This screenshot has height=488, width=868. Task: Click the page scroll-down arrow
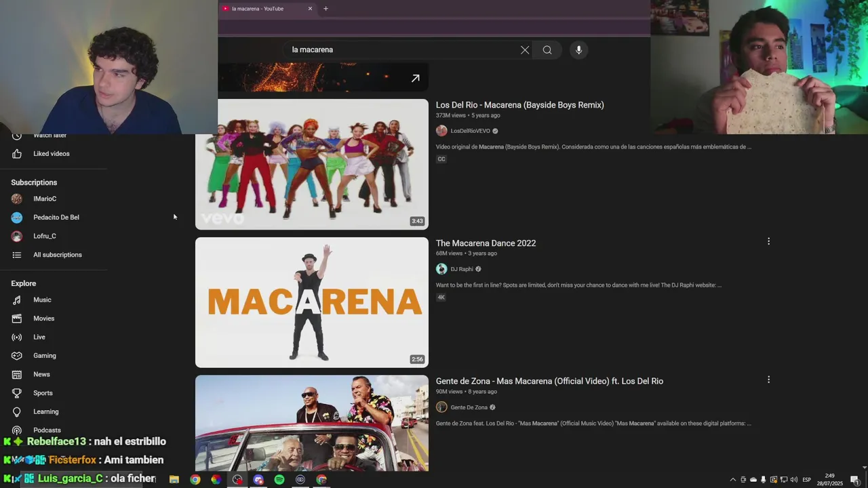(864, 467)
